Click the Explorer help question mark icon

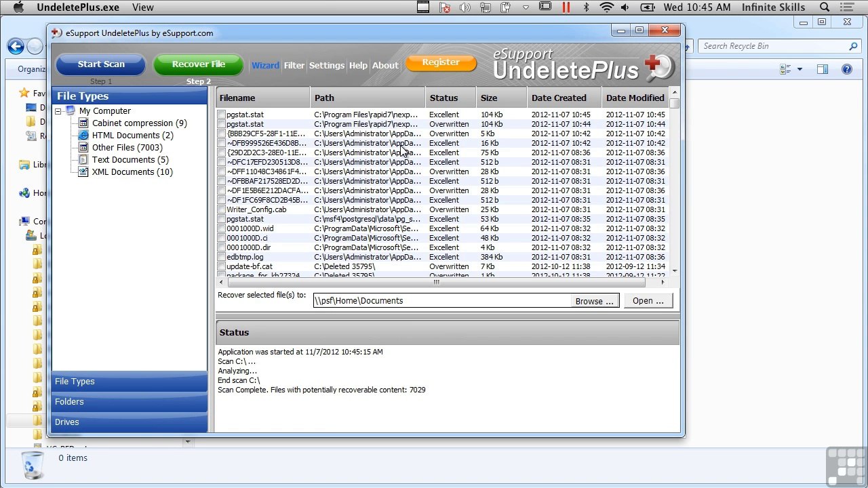pyautogui.click(x=846, y=69)
